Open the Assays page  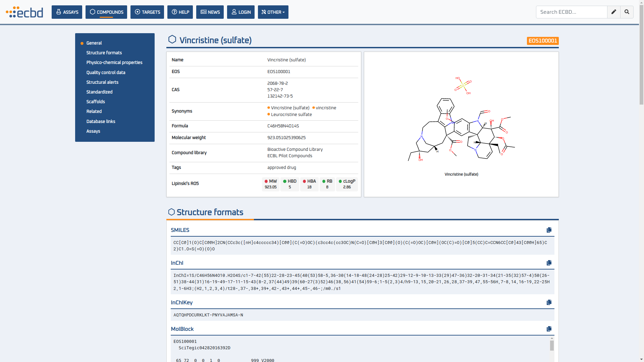pyautogui.click(x=67, y=12)
